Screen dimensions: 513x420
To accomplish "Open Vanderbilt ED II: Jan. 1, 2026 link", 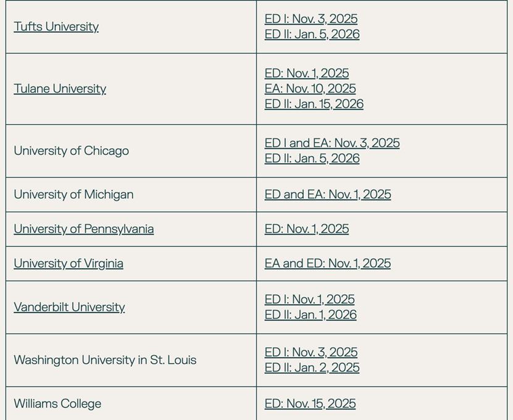I will click(x=311, y=315).
